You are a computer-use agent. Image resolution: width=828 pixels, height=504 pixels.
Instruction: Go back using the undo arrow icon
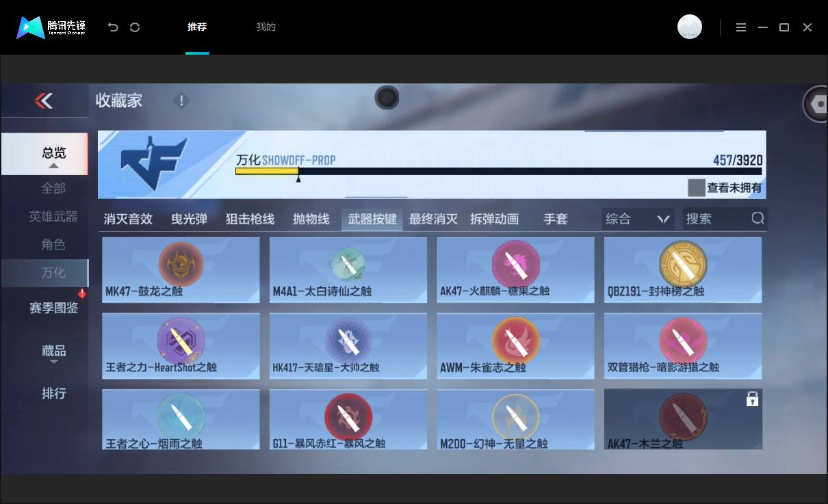pos(113,27)
